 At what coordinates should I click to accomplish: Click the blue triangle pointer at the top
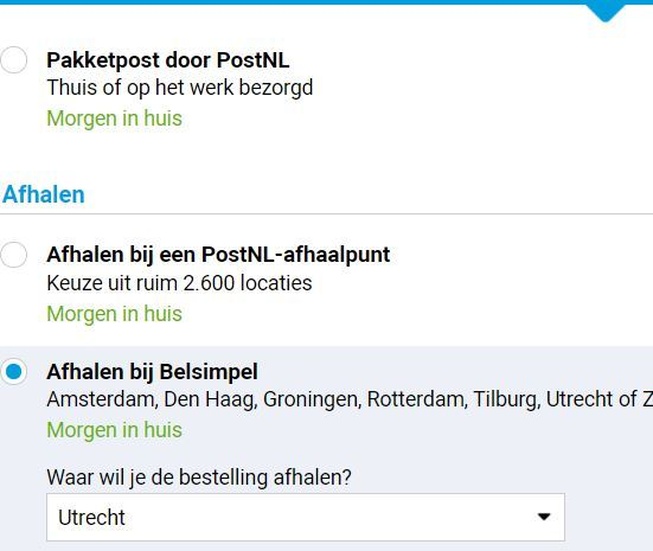click(606, 11)
